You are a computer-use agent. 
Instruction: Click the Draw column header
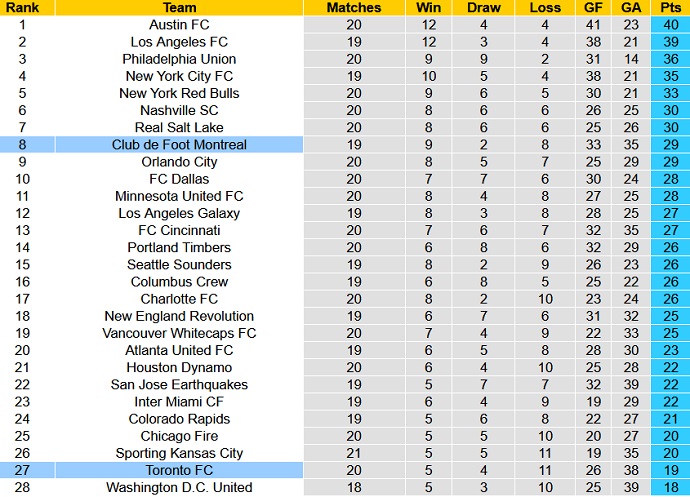point(484,7)
